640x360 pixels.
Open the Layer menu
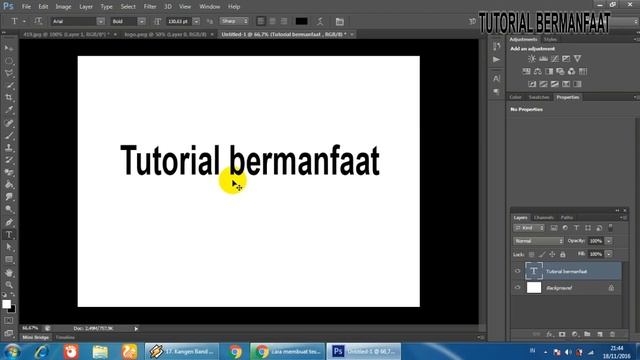pos(86,7)
